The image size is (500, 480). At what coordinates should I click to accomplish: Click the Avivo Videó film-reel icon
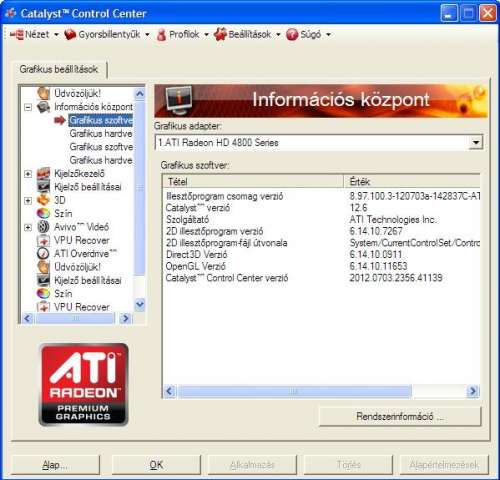[43, 227]
